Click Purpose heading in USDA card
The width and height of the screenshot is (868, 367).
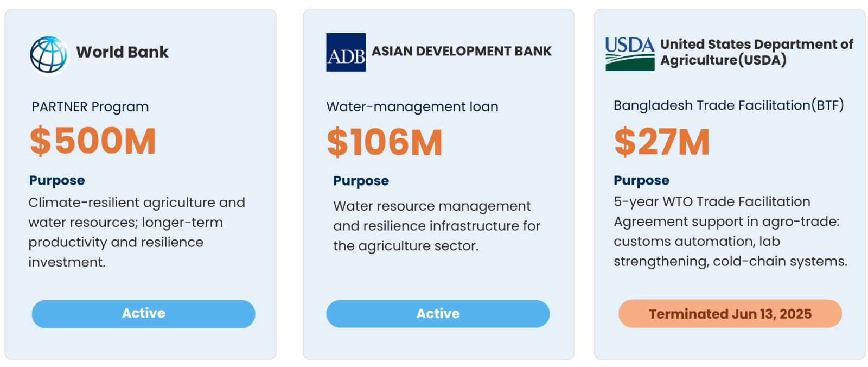[641, 180]
